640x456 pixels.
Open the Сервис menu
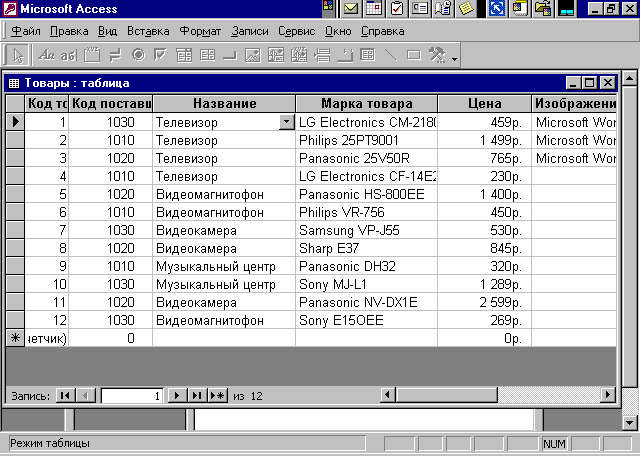(297, 31)
